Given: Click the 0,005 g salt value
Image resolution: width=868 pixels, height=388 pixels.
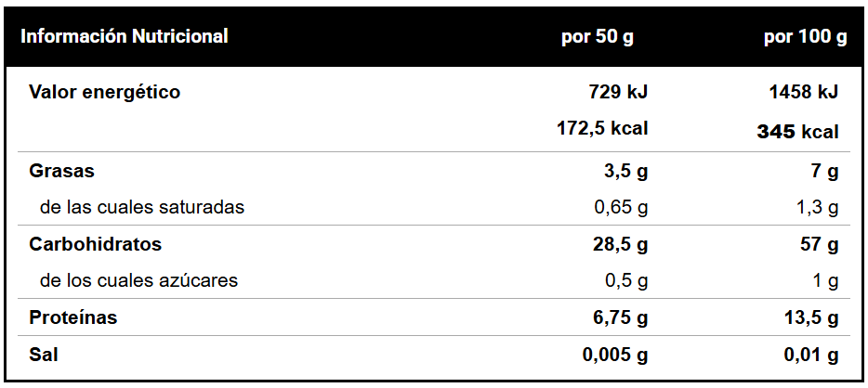Looking at the screenshot, I should point(615,355).
